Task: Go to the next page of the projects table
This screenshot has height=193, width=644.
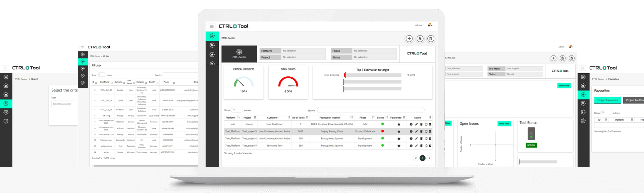Action: [x=429, y=158]
